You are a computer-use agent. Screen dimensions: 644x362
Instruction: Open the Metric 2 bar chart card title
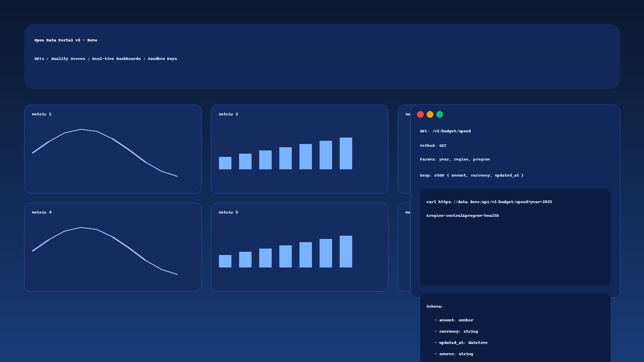coord(228,114)
